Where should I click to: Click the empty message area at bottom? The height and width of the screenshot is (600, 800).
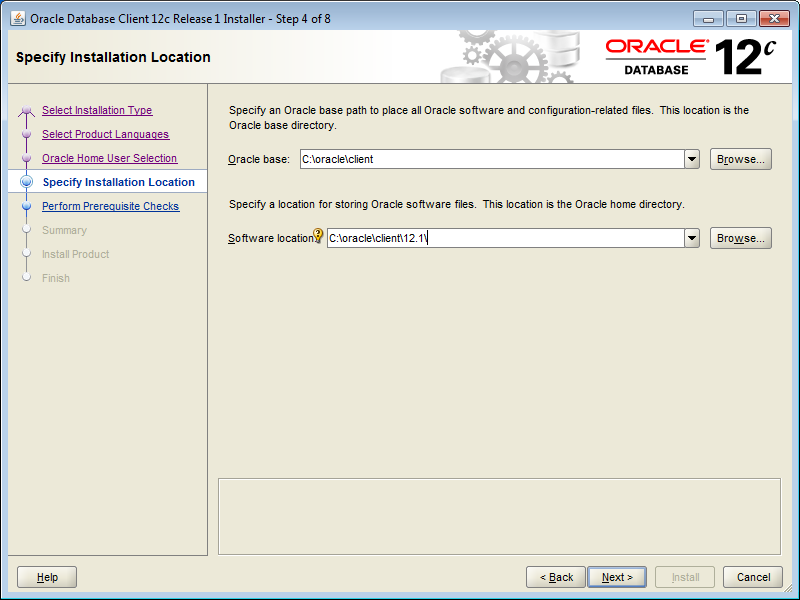pyautogui.click(x=499, y=516)
